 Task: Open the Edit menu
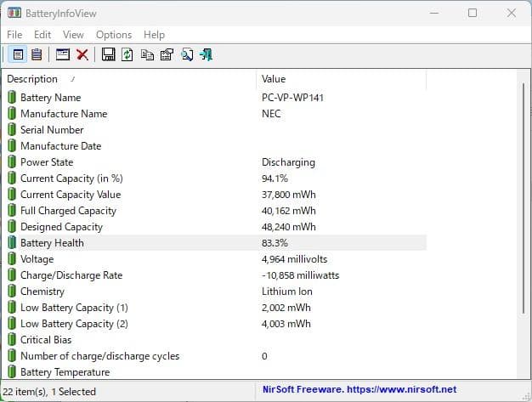click(42, 35)
